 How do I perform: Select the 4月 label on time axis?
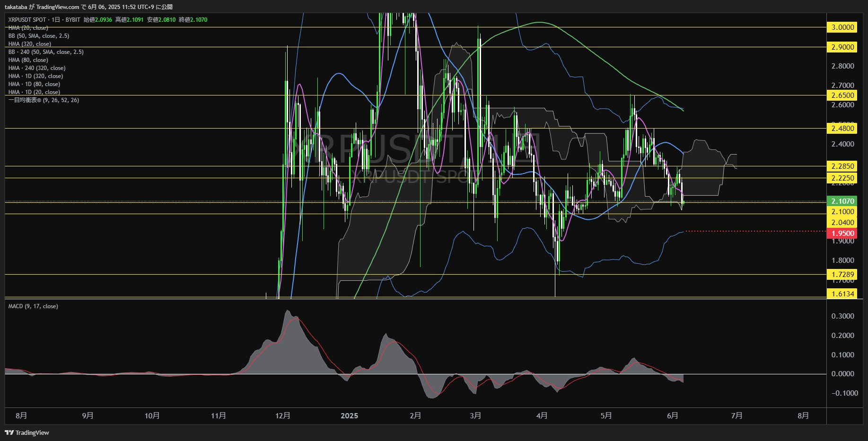pos(542,416)
